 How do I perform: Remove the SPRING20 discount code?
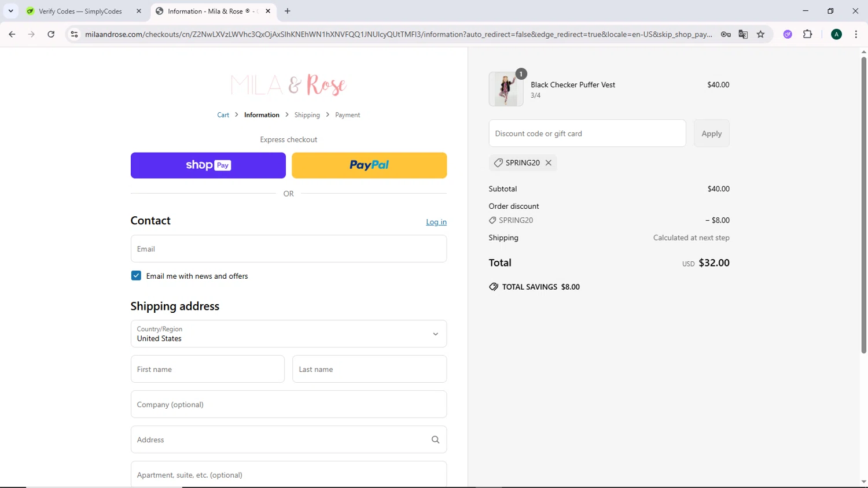click(x=549, y=163)
